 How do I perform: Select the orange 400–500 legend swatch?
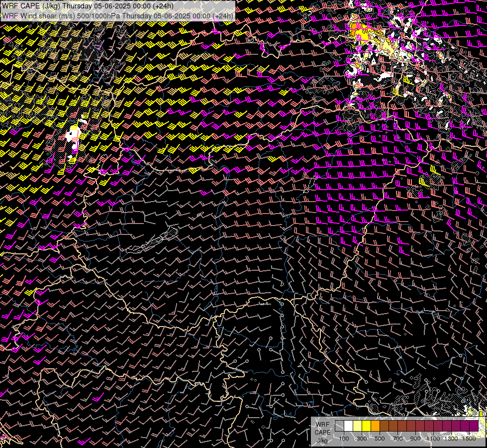click(x=375, y=426)
